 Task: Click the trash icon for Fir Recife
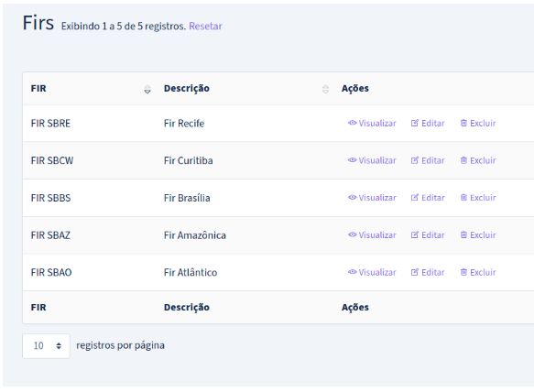(x=463, y=123)
